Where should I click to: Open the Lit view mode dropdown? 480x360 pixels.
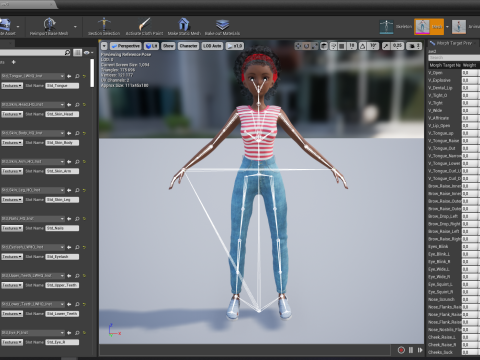point(151,46)
